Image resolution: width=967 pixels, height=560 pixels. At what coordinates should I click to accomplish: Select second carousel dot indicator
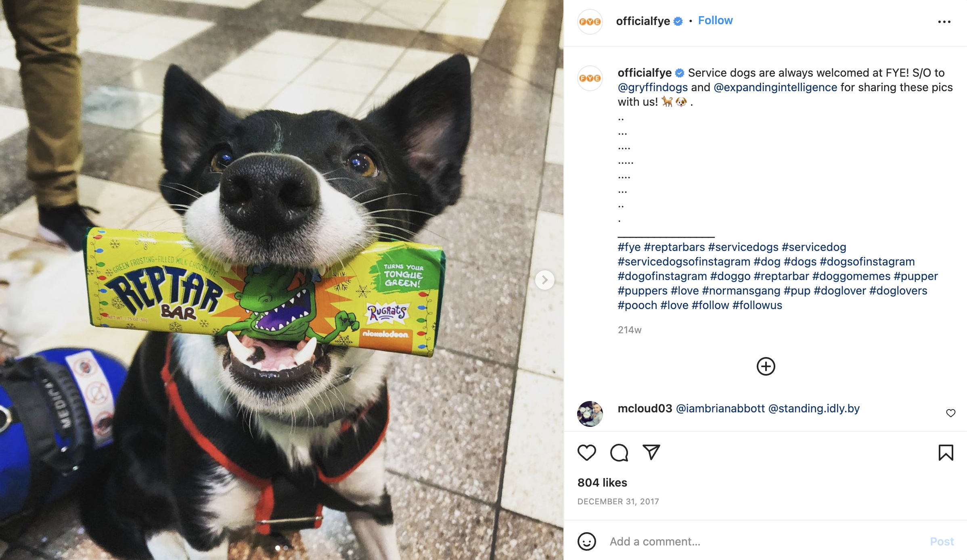coord(286,548)
